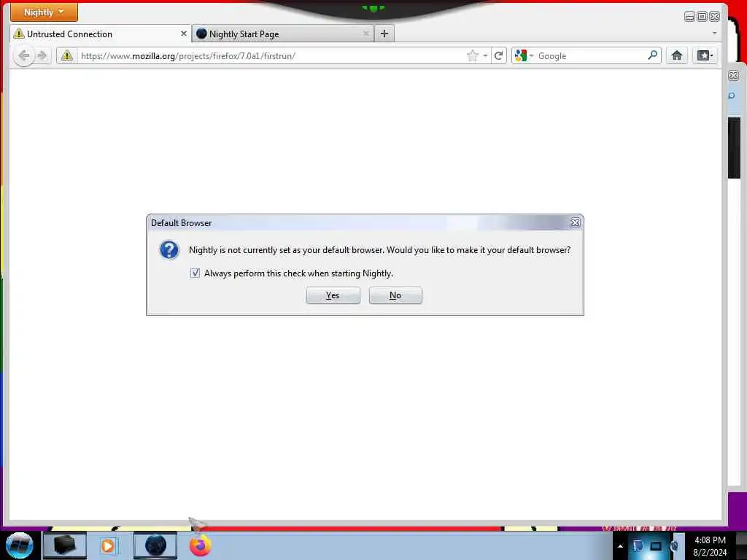The height and width of the screenshot is (560, 747).
Task: Open the Google search engine selector
Action: [x=524, y=55]
